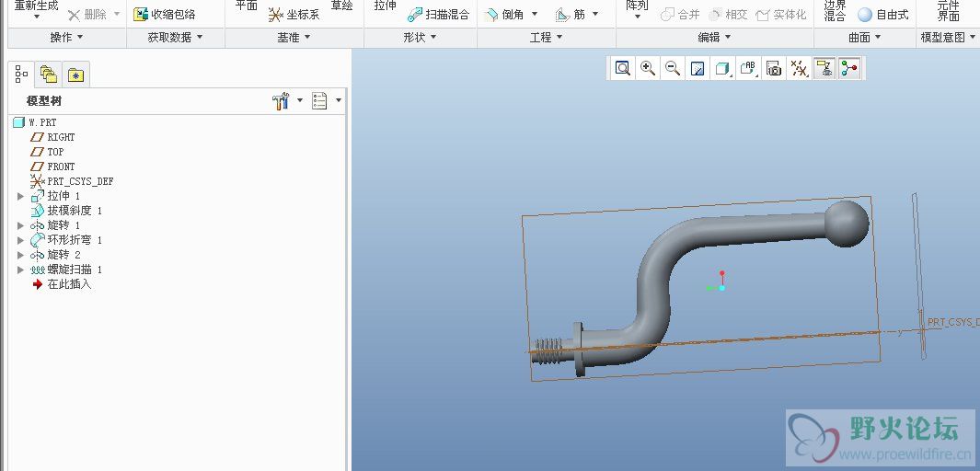Image resolution: width=980 pixels, height=471 pixels.
Task: Click the Zoom In magnifier icon
Action: [x=648, y=68]
